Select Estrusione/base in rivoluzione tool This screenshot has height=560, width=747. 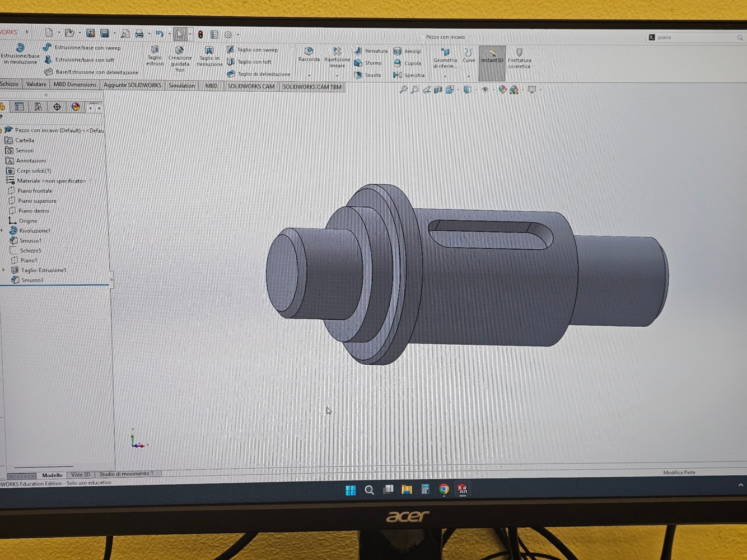click(x=20, y=54)
